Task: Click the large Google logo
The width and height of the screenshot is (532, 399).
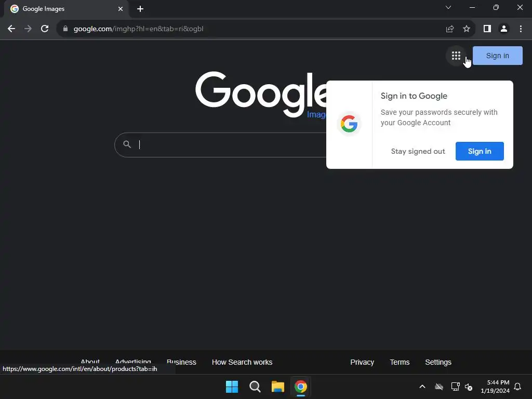Action: click(x=261, y=94)
